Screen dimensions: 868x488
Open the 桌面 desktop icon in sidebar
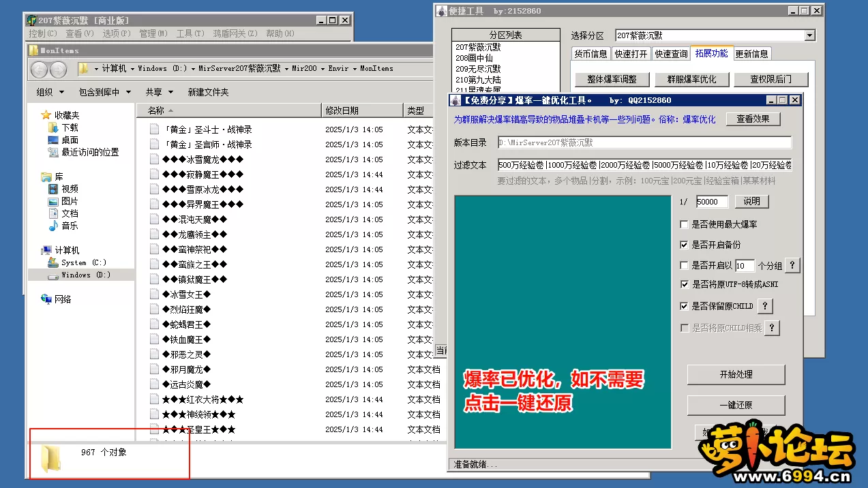pos(53,140)
